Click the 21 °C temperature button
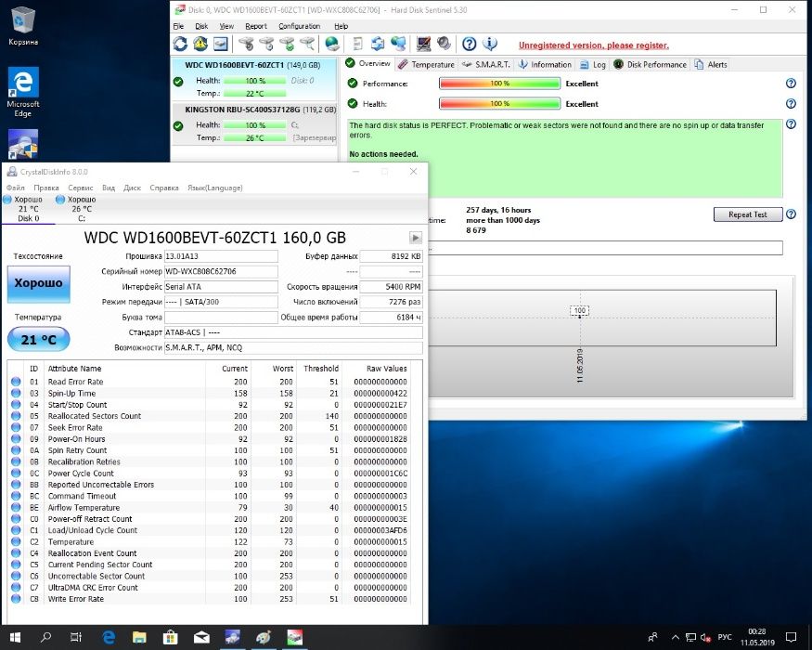This screenshot has height=650, width=812. 38,340
